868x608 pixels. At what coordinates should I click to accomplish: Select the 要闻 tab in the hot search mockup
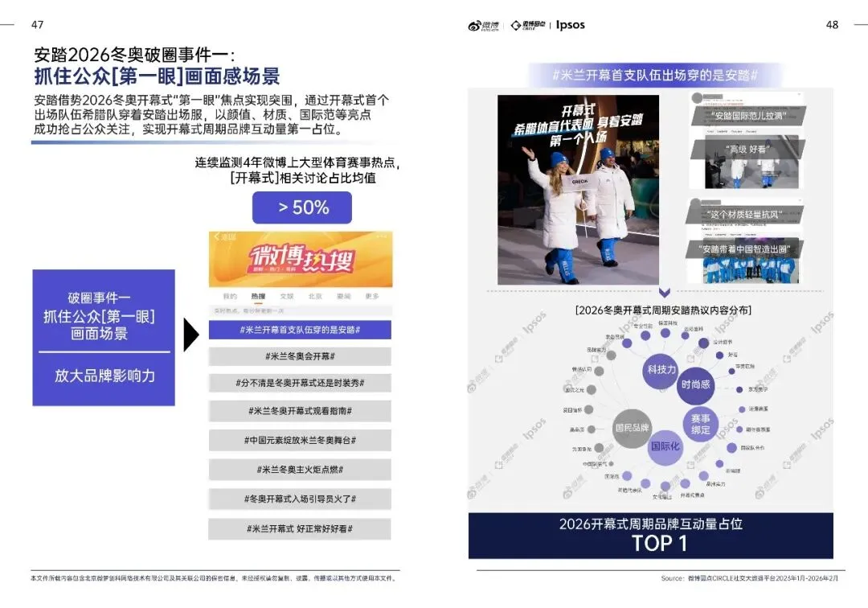(x=344, y=296)
